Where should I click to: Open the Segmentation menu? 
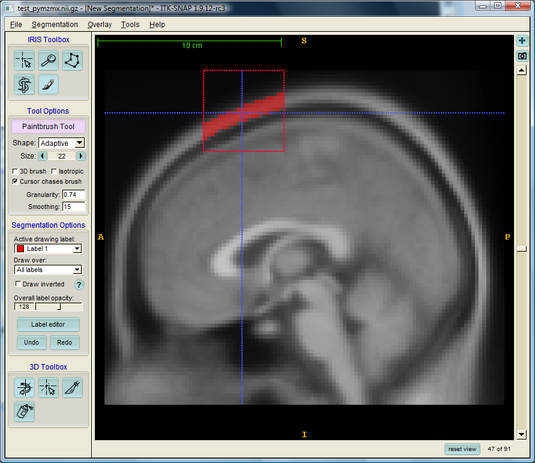click(55, 25)
